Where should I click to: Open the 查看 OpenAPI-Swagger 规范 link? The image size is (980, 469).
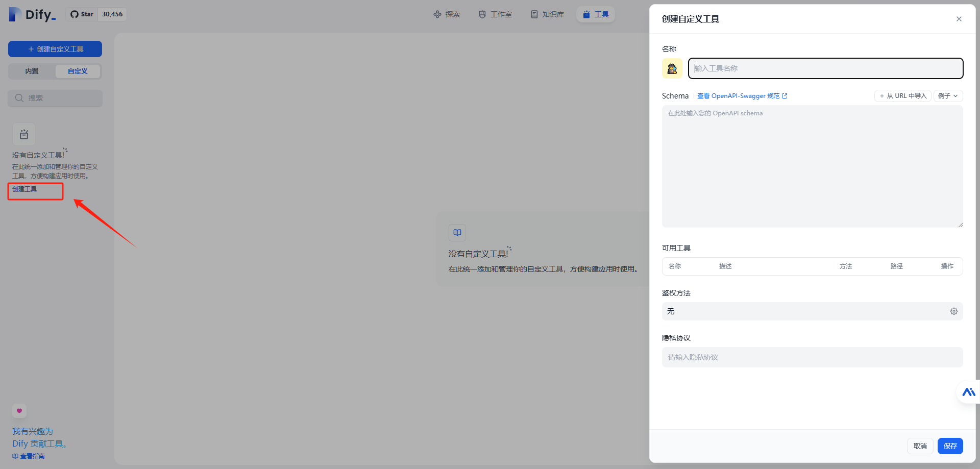coord(742,96)
